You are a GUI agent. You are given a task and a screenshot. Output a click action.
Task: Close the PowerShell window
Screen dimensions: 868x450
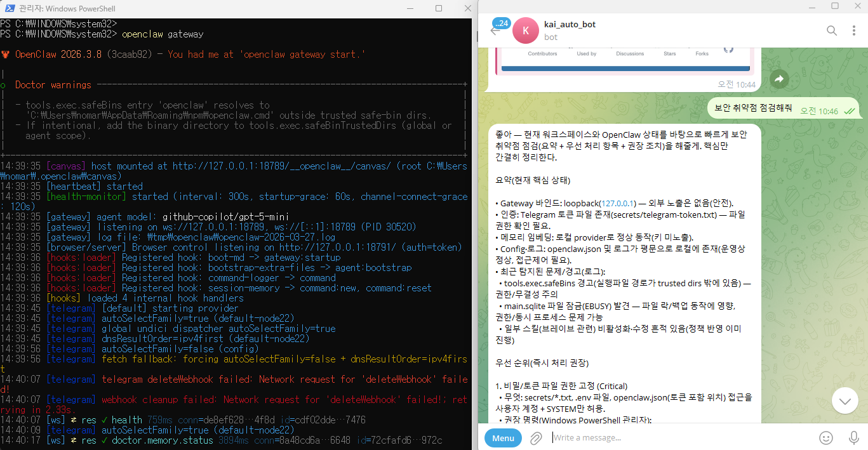click(467, 8)
